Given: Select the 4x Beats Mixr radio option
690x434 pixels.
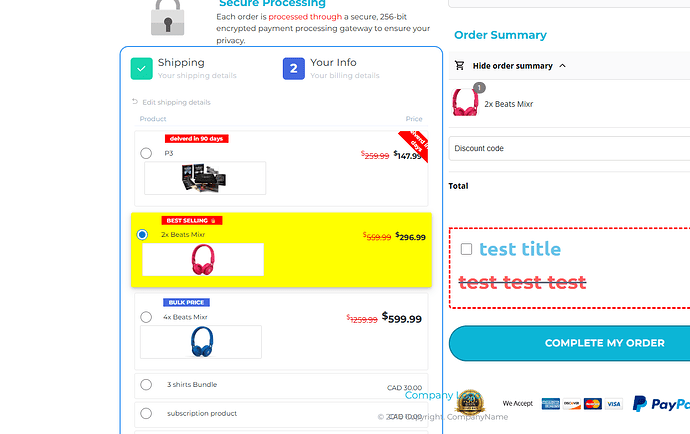Looking at the screenshot, I should (146, 317).
